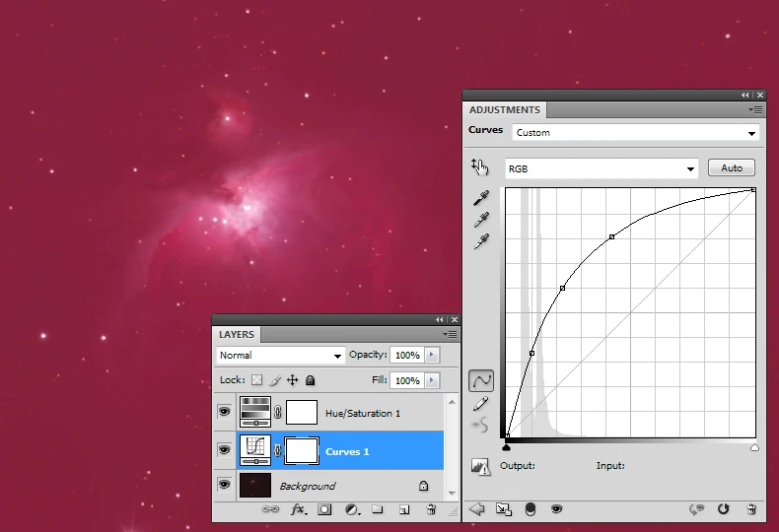
Task: Pick the white point eyedropper
Action: coord(481,241)
